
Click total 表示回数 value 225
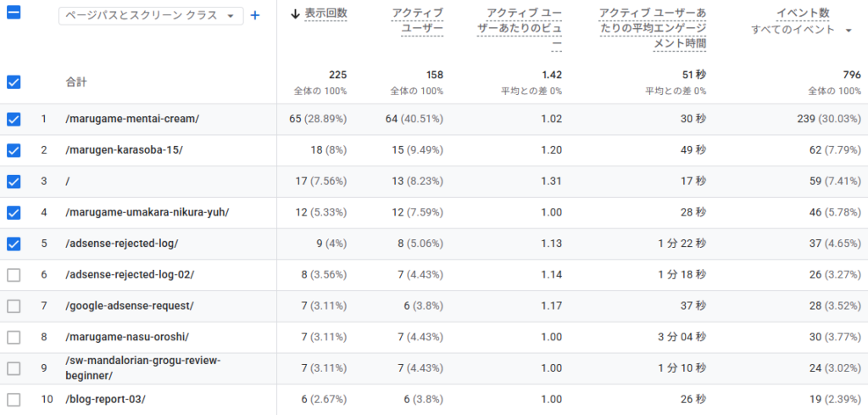(337, 75)
